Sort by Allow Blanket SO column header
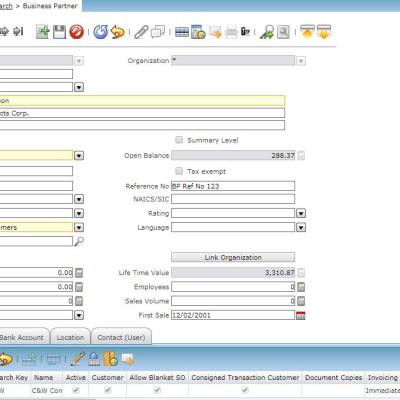 (x=157, y=378)
